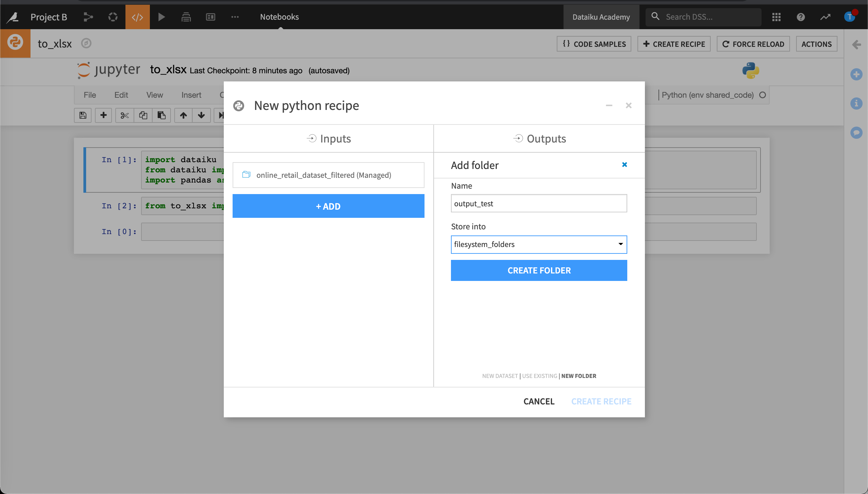Screen dimensions: 868x494
Task: Click the folder Name input field
Action: 539,203
